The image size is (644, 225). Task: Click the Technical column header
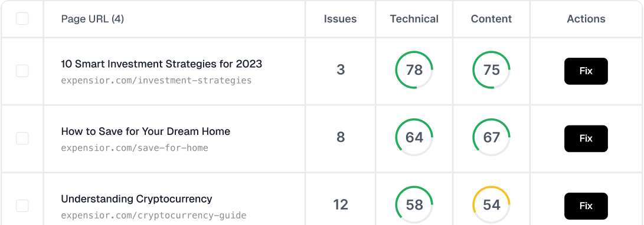[414, 19]
